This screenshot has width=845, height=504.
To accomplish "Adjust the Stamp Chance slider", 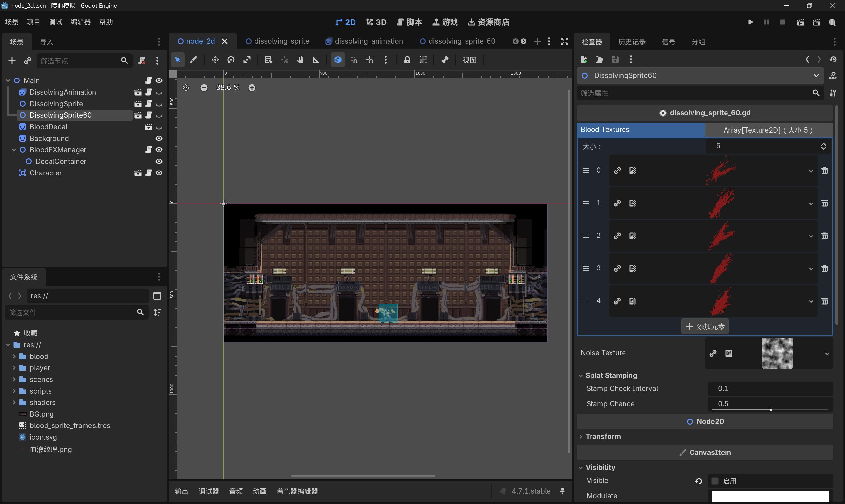I will coord(770,410).
